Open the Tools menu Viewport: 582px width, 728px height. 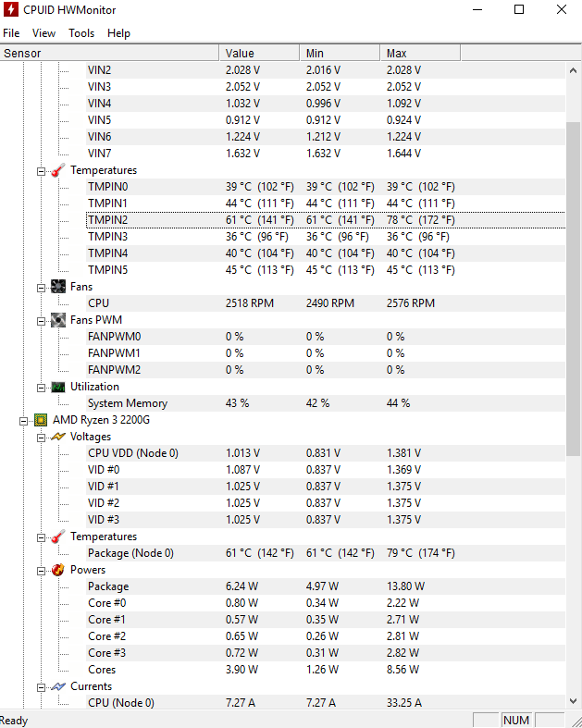81,33
